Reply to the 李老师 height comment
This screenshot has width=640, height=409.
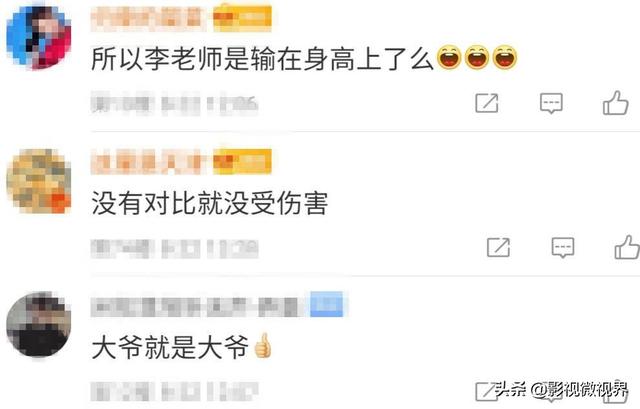tap(551, 103)
